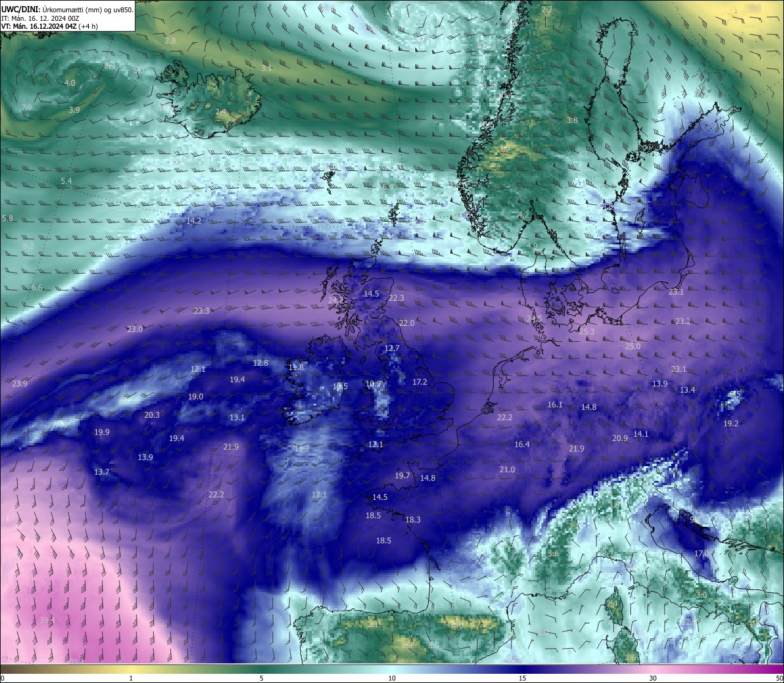This screenshot has width=784, height=683.
Task: Select the "13.7" value label
Action: pos(102,472)
